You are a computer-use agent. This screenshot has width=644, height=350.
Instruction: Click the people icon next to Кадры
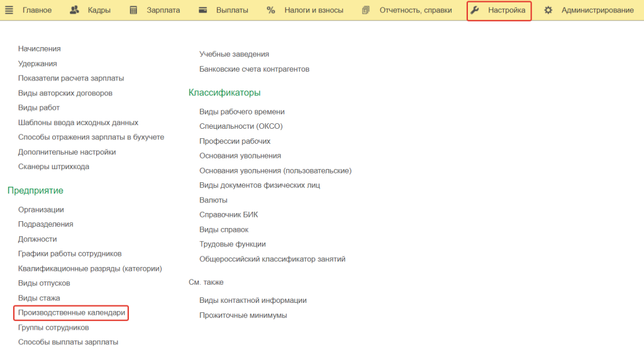[74, 10]
